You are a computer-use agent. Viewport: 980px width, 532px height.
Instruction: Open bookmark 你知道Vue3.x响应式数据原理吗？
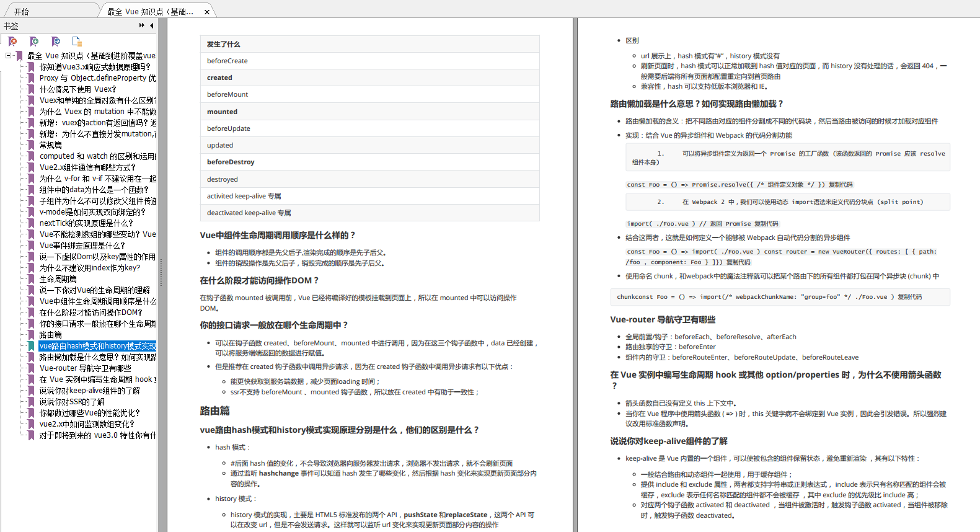[95, 67]
